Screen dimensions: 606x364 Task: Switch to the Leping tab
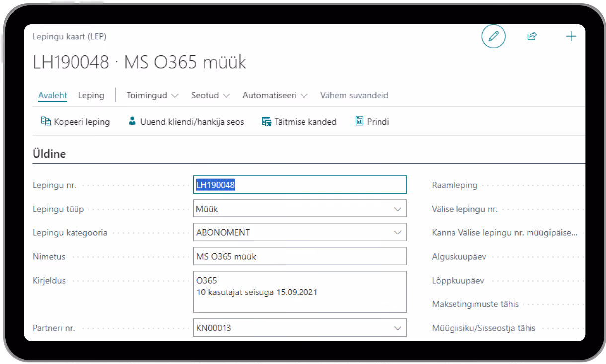[x=91, y=95]
